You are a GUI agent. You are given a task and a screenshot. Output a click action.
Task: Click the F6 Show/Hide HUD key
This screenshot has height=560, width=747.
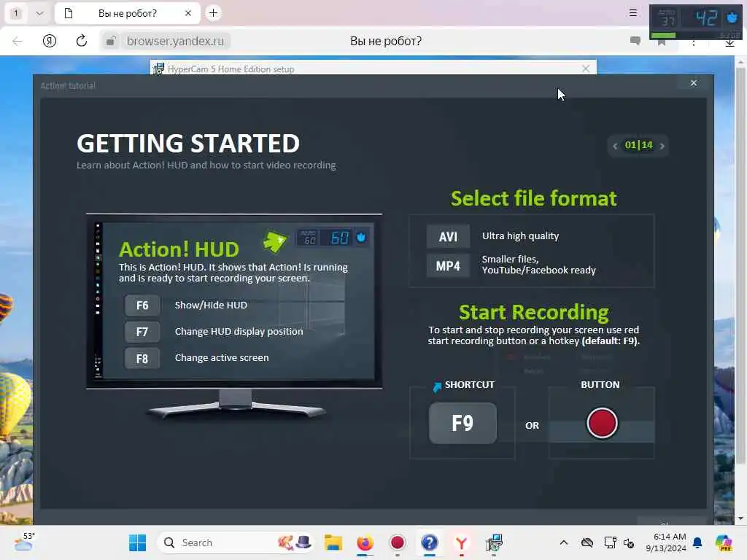[x=142, y=306]
